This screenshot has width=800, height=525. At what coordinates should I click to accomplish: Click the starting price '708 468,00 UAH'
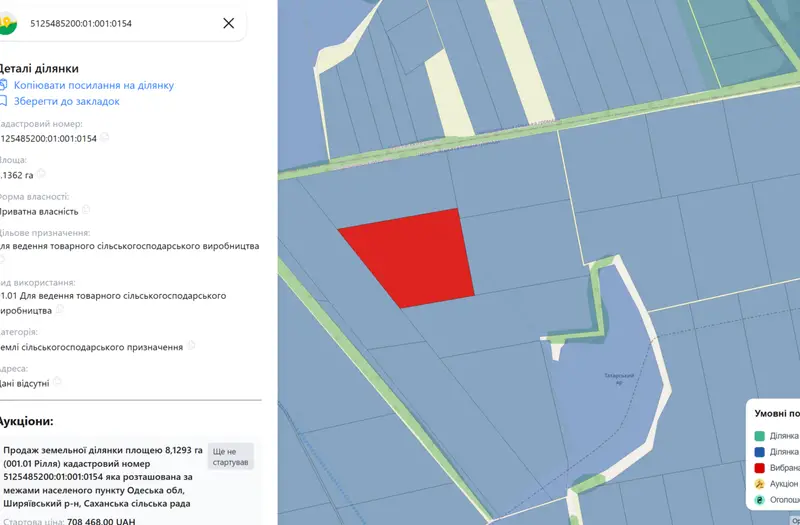tap(101, 521)
